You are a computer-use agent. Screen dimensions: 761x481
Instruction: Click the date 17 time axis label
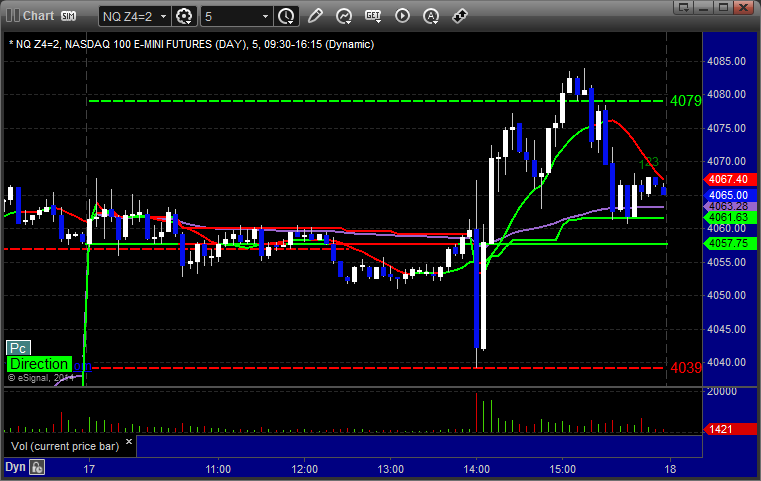pyautogui.click(x=89, y=469)
